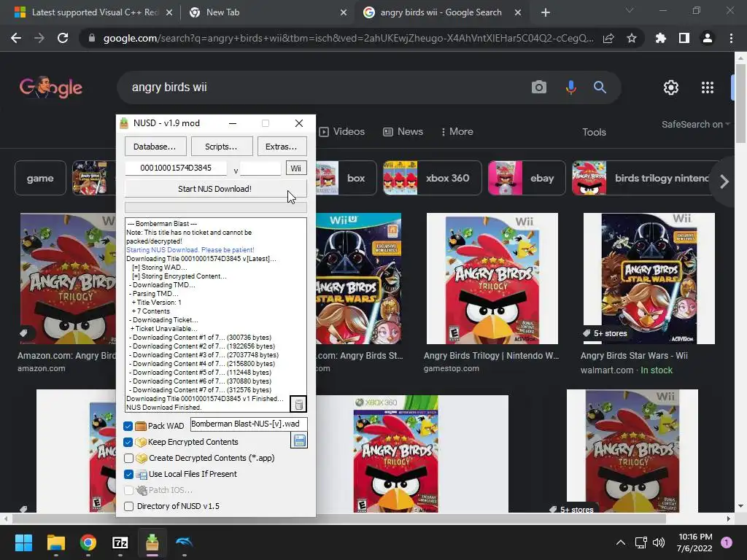Select angry birds wii Google Search tab
The image size is (747, 560).
pos(441,12)
